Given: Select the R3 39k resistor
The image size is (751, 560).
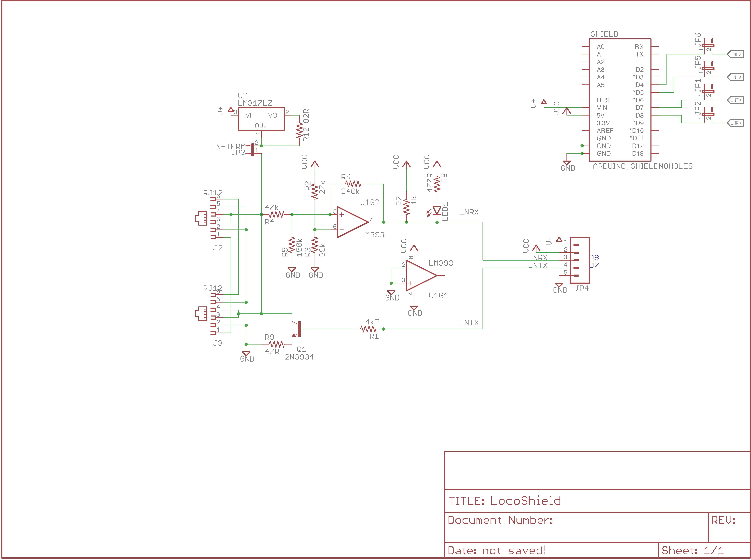Looking at the screenshot, I should tap(315, 245).
